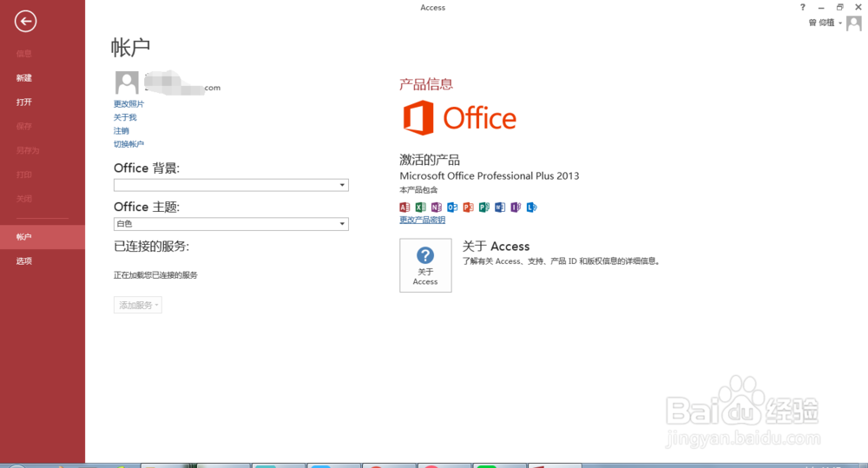The height and width of the screenshot is (468, 868).
Task: Click the 关于 Access description text
Action: 562,261
